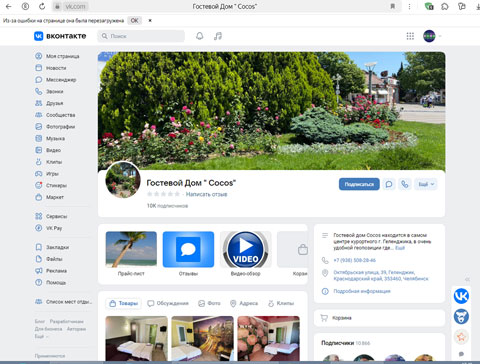
Task: Click the Музыка sidebar icon
Action: click(39, 138)
